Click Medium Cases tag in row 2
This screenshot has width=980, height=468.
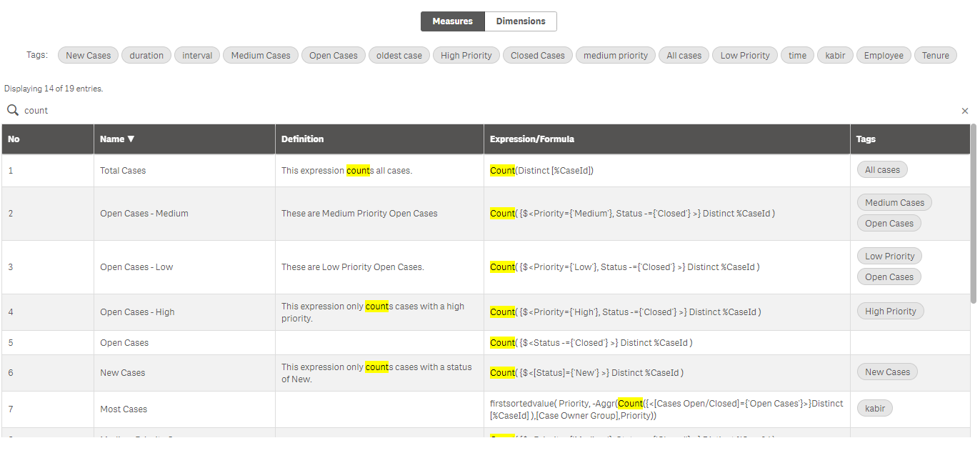tap(894, 203)
